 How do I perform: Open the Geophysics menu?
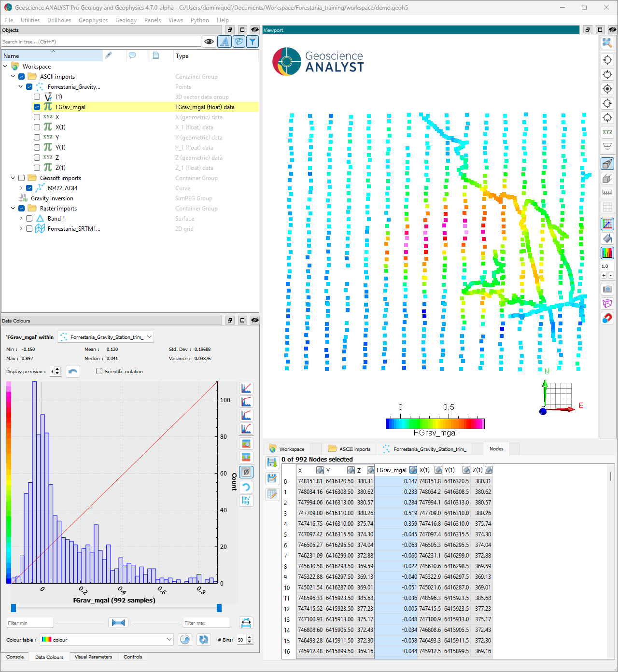click(93, 20)
